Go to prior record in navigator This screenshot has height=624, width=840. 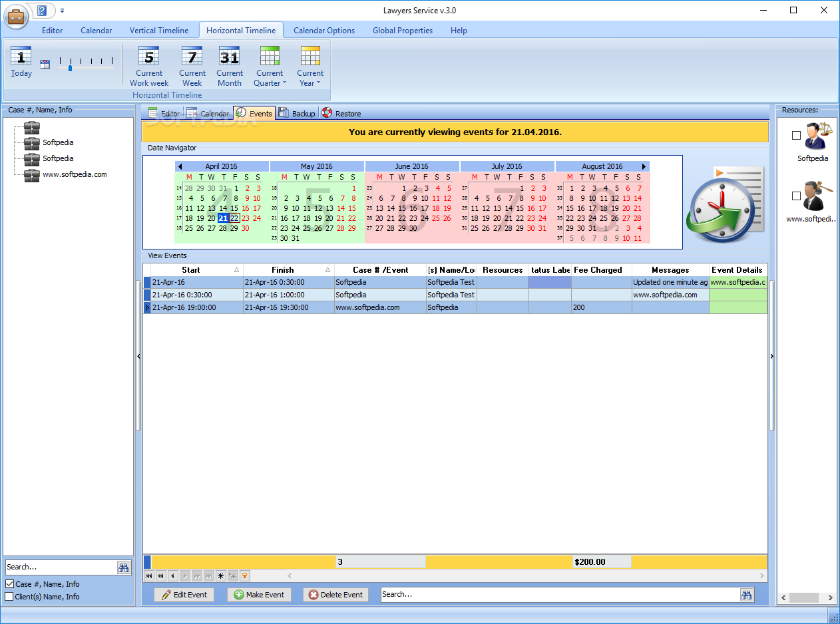click(173, 575)
